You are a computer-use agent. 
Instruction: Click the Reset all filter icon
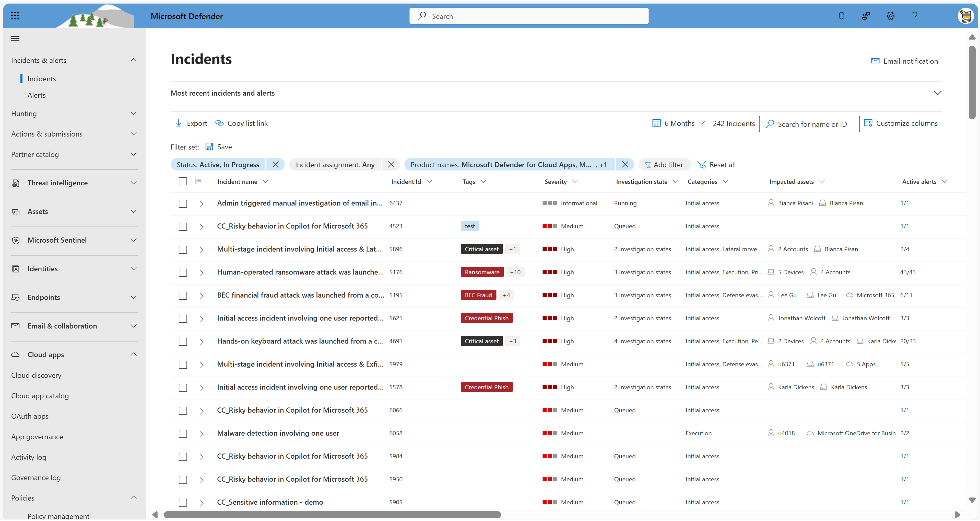[701, 165]
